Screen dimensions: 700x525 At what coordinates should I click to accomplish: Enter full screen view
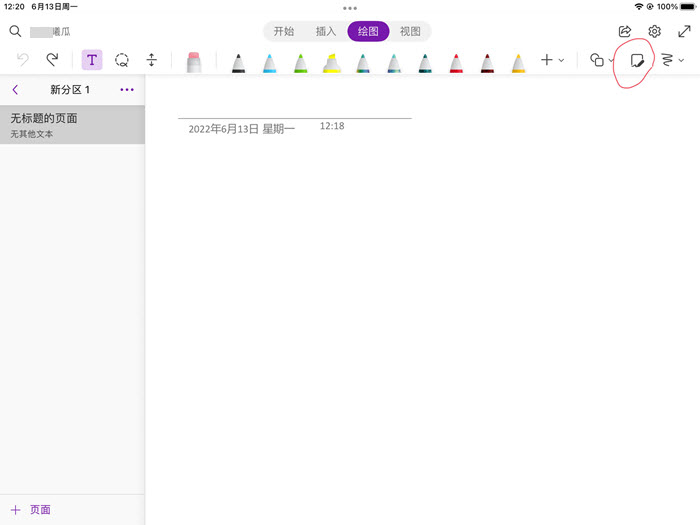684,31
